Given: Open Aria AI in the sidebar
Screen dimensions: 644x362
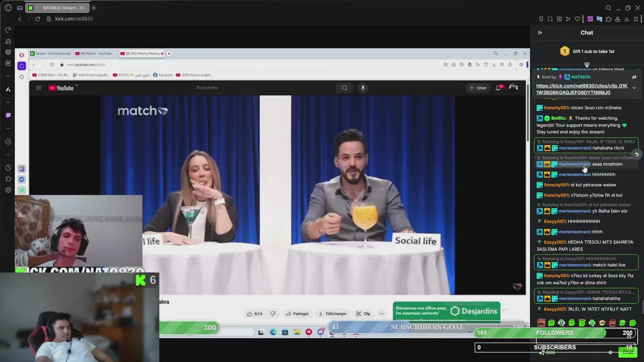Looking at the screenshot, I should click(x=8, y=89).
